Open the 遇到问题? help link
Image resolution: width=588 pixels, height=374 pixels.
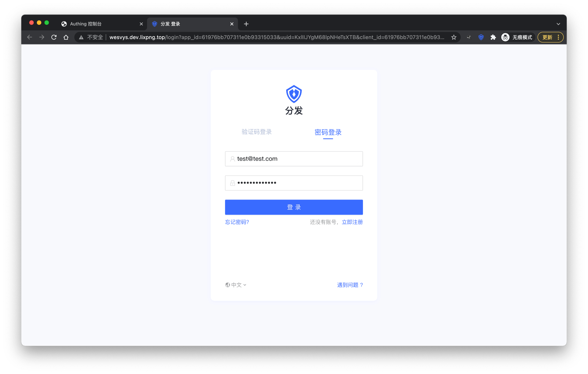[350, 285]
